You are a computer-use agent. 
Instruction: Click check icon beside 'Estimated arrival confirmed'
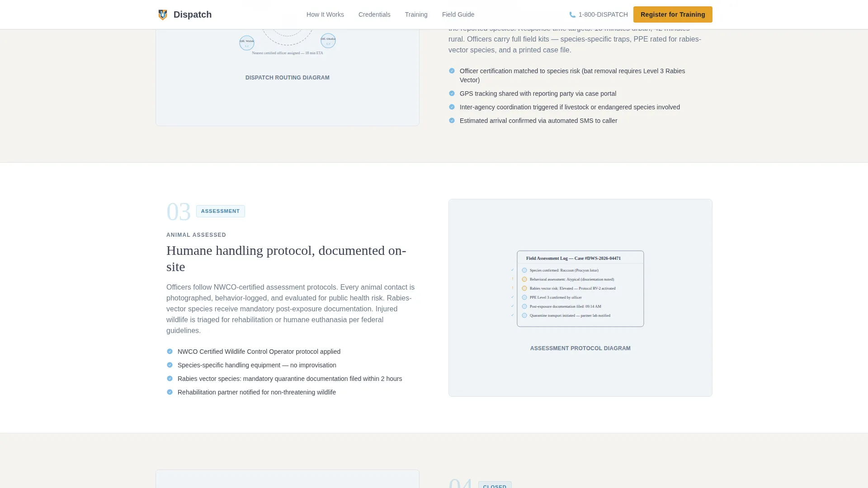(x=452, y=121)
